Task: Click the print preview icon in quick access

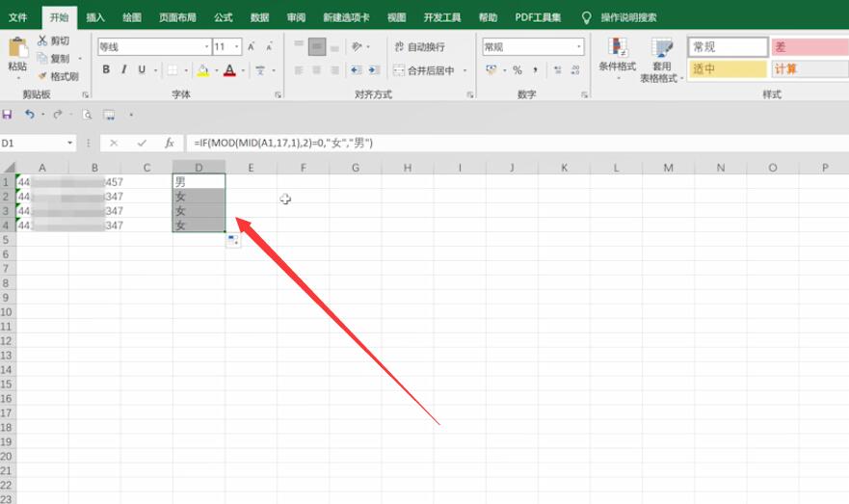Action: (x=87, y=115)
